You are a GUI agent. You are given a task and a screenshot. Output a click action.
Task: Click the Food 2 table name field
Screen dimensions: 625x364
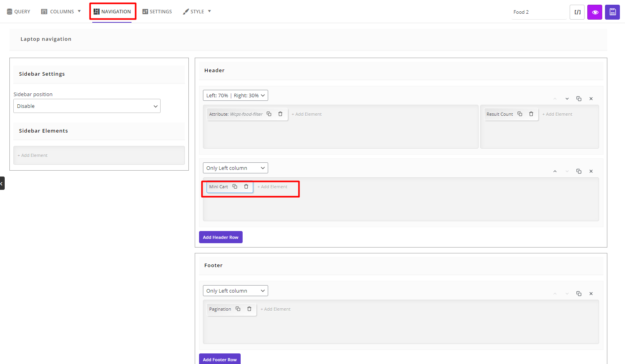pos(538,12)
